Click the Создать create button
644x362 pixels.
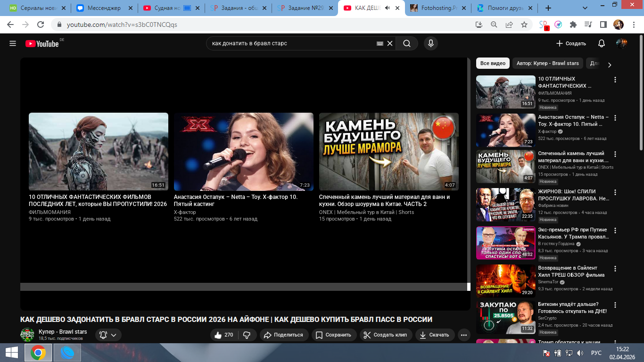click(571, 43)
